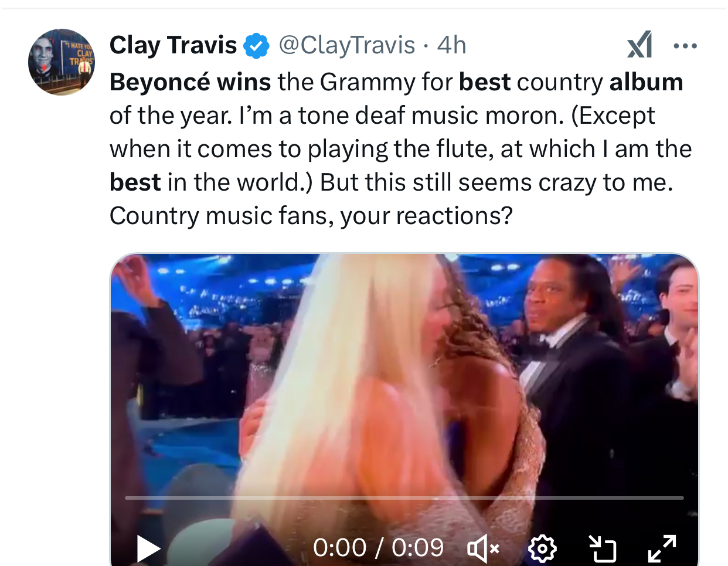Enable picture-in-picture mode for video
728x566 pixels.
[x=603, y=549]
